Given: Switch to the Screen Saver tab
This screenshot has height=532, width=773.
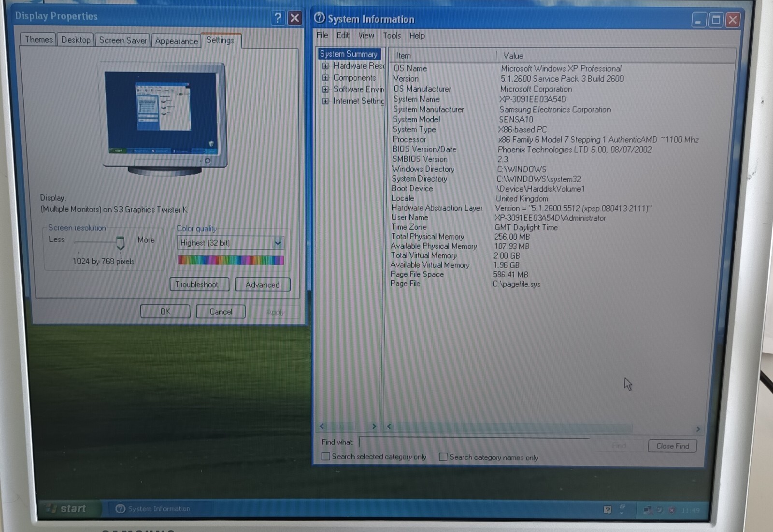Looking at the screenshot, I should pyautogui.click(x=123, y=41).
